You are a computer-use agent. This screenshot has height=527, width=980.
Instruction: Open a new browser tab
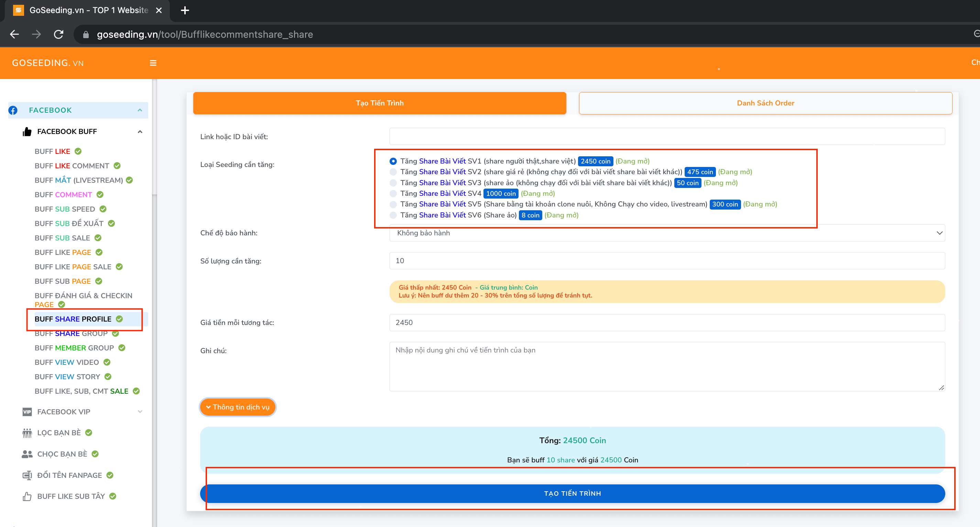tap(185, 10)
